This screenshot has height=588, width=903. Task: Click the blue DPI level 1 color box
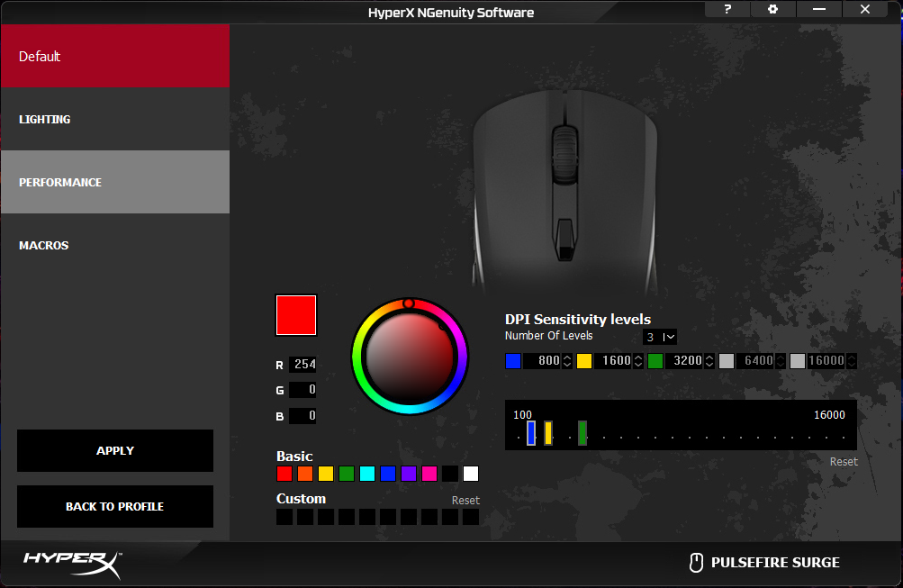point(513,361)
